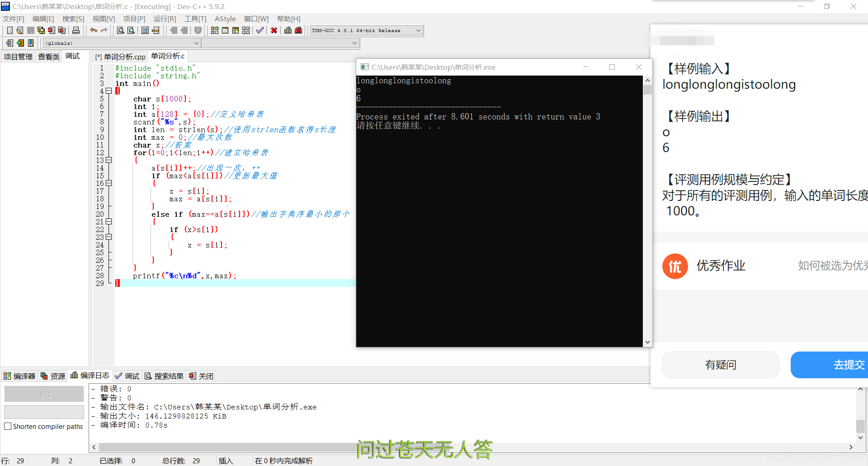Delete profiling information icon

tap(298, 30)
